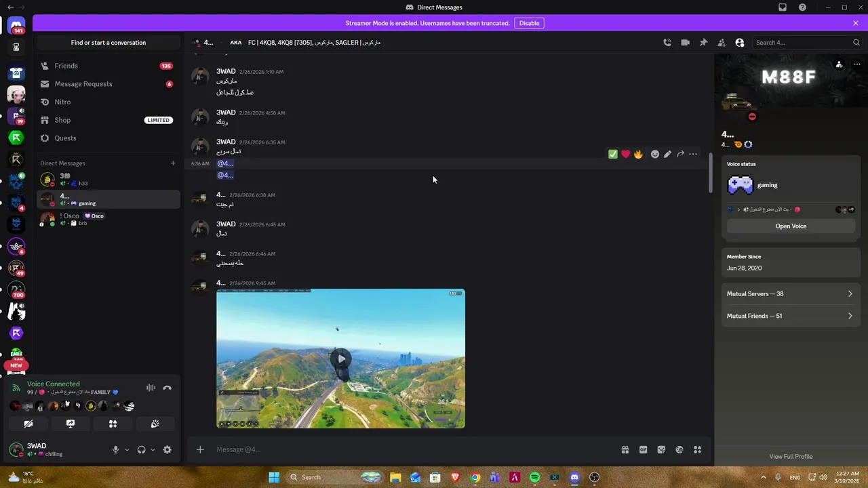Open Windows Start menu
Image resolution: width=868 pixels, height=488 pixels.
274,477
